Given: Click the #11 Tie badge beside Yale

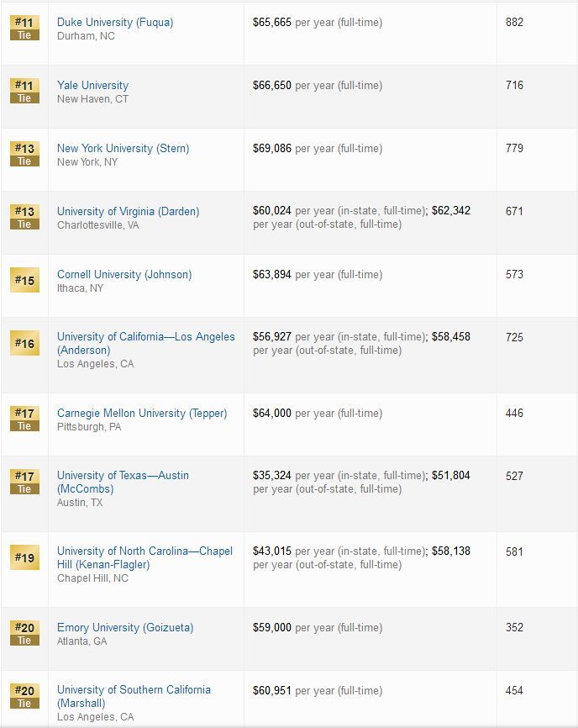Looking at the screenshot, I should [x=24, y=91].
